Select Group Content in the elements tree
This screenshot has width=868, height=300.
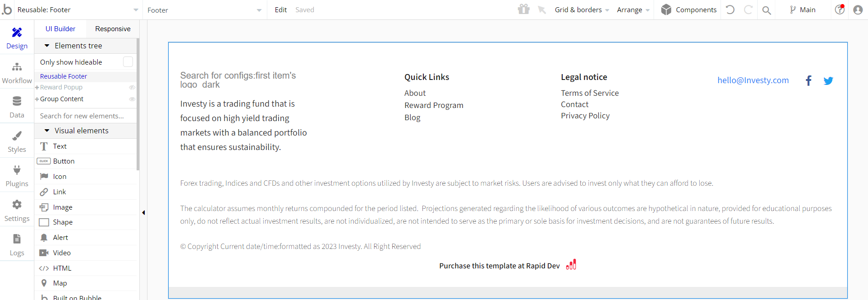pos(62,99)
